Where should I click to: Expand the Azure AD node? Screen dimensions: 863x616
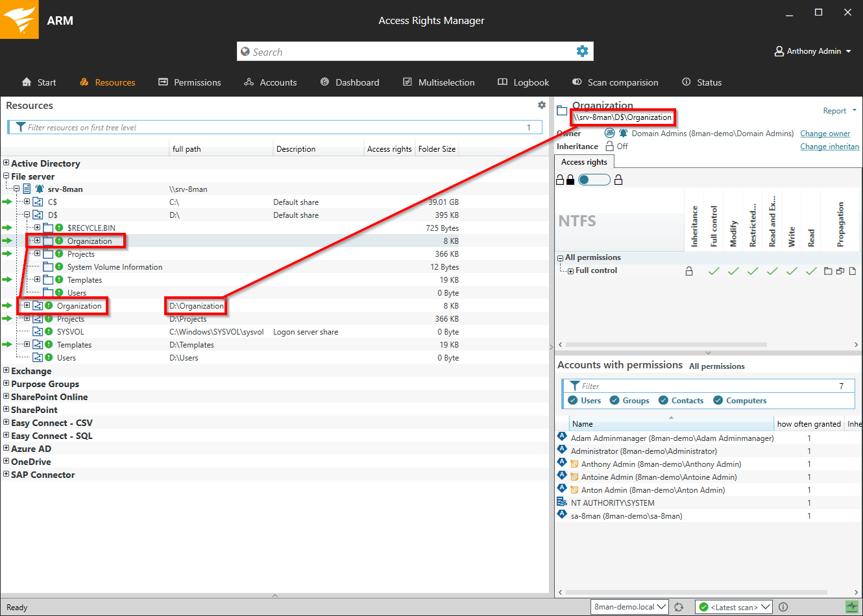(6, 448)
